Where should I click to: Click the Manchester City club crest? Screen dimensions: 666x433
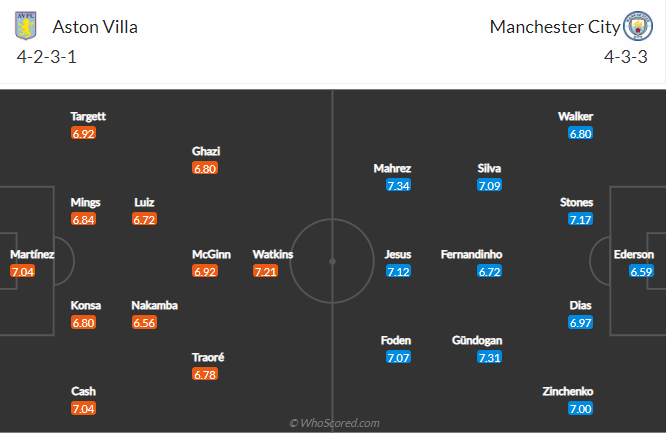636,26
